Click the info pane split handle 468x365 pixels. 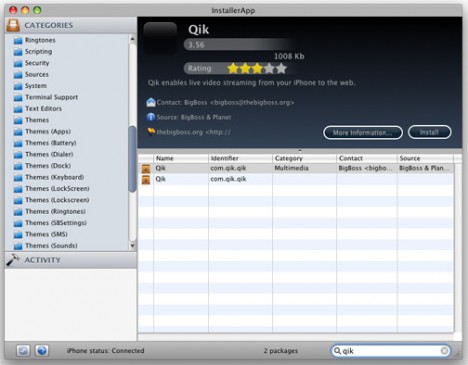(x=300, y=151)
